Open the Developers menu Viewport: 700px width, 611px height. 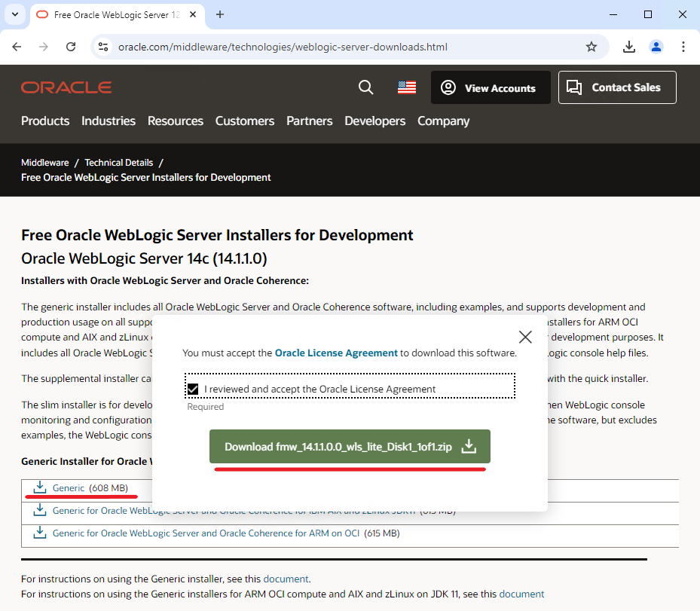tap(375, 121)
